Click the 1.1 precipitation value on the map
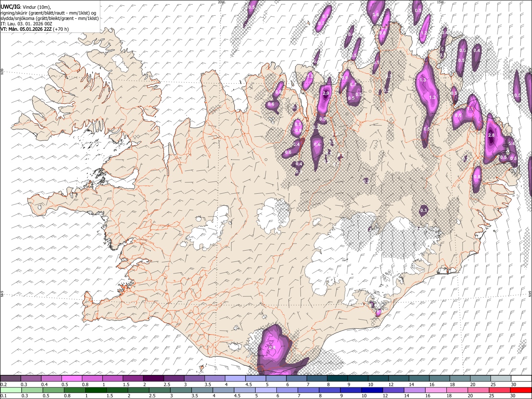The width and height of the screenshot is (532, 399). tap(470, 108)
